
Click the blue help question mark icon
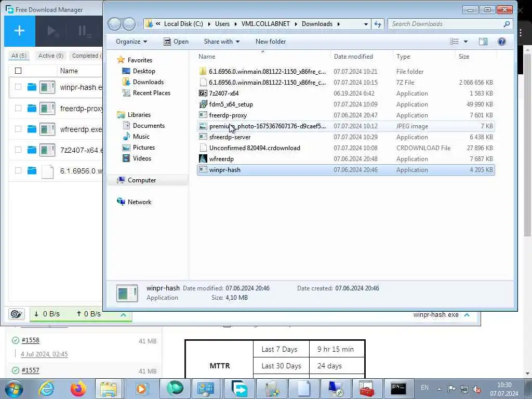(501, 42)
